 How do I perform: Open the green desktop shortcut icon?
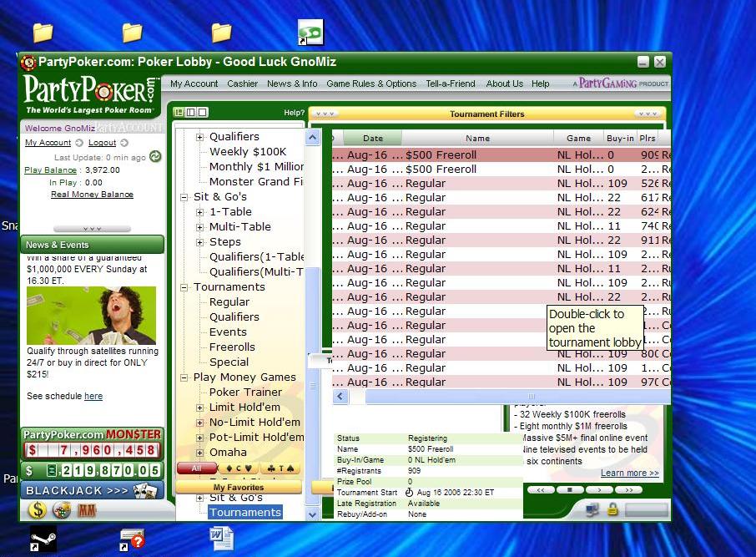[310, 33]
